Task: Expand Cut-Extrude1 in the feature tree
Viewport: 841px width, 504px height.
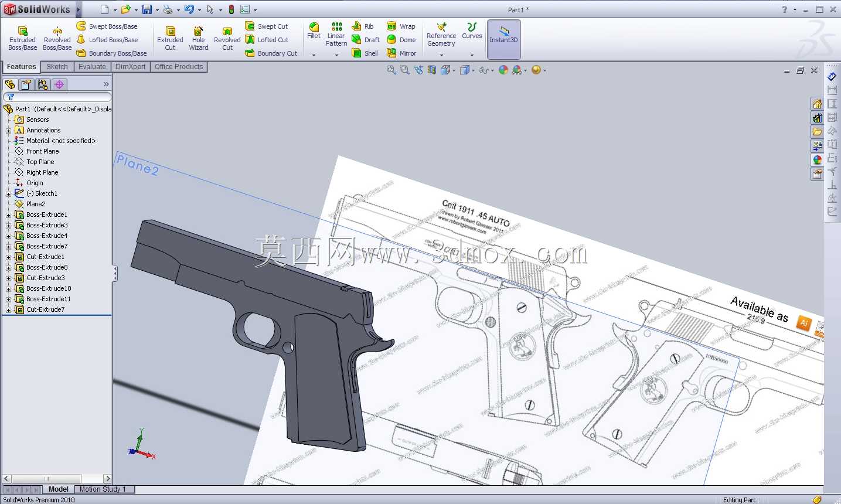Action: pos(8,257)
